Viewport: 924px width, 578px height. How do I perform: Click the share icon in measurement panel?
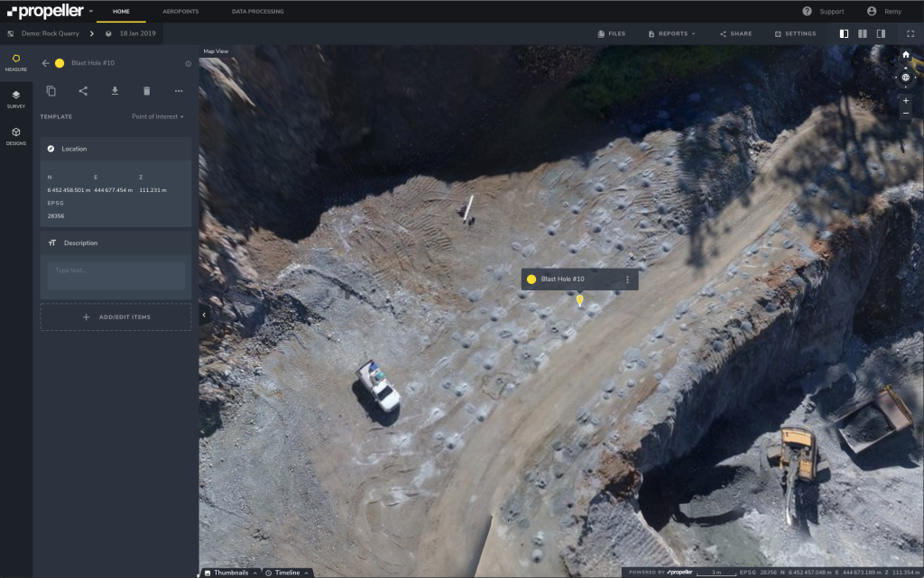pos(83,91)
